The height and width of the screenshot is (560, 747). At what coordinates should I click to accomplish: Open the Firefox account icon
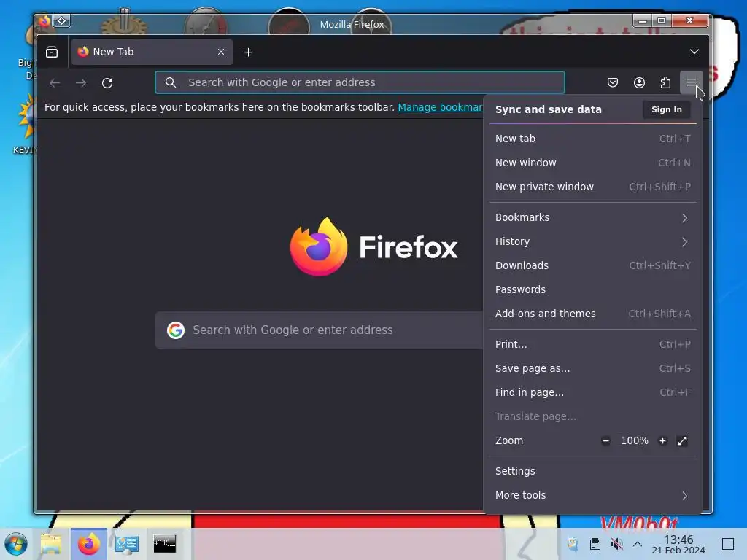pos(639,83)
